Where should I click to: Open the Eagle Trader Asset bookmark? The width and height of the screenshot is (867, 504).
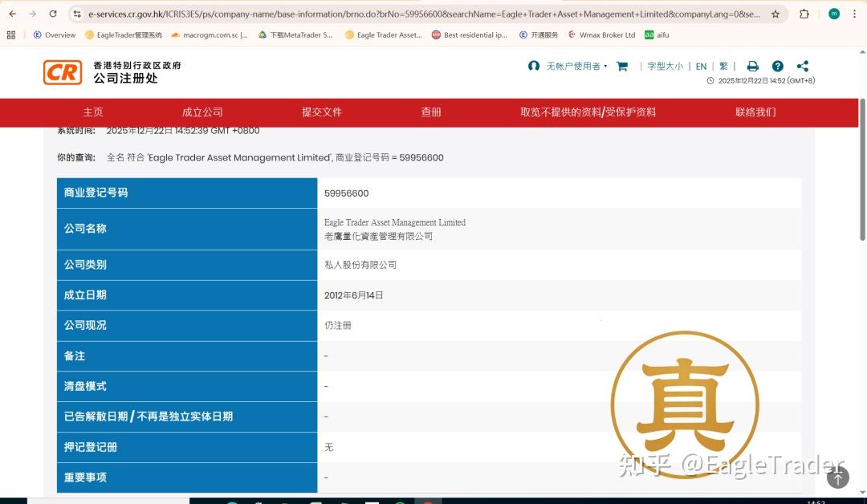point(384,35)
